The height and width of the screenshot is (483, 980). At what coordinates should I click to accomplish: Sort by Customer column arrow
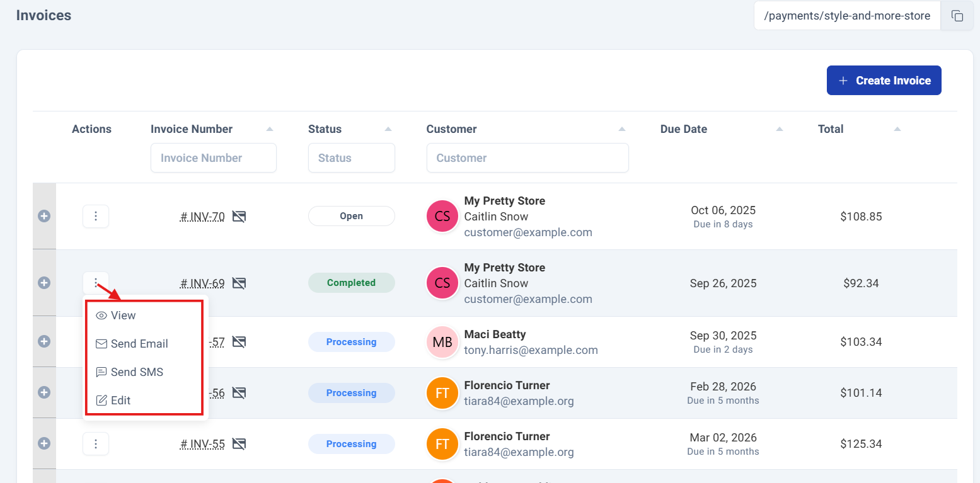[622, 129]
